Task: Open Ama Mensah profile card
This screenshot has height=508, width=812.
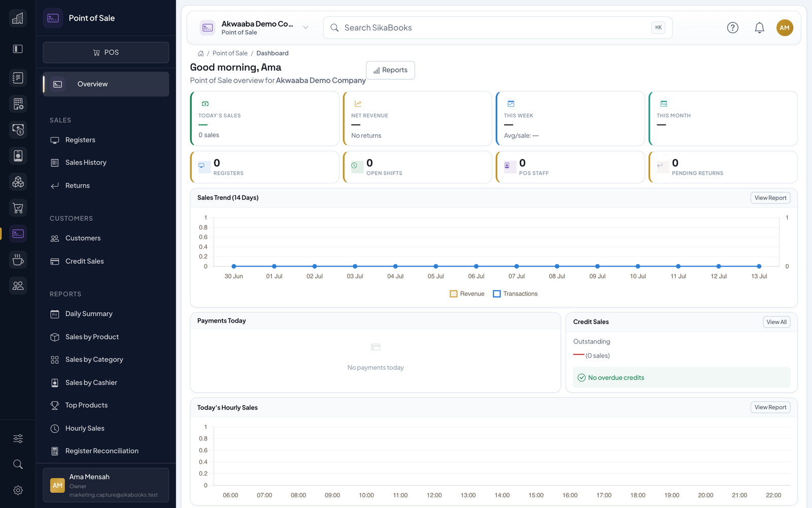Action: pyautogui.click(x=106, y=485)
